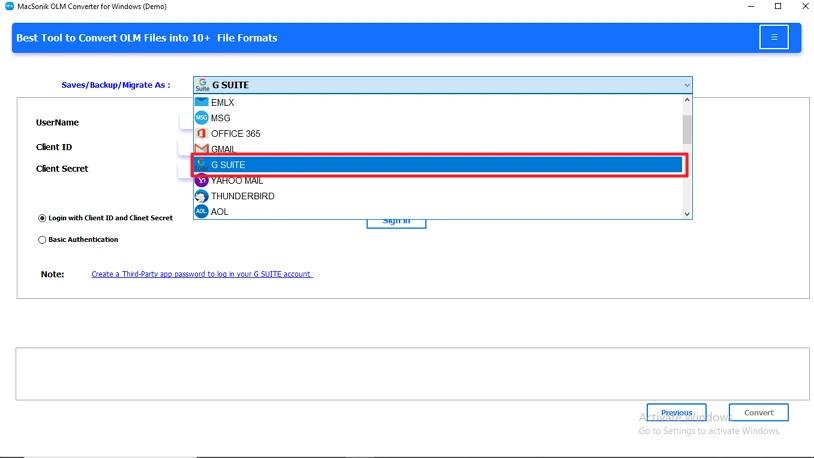This screenshot has width=814, height=458.
Task: Click the dropdown list scroll up arrow
Action: tap(687, 100)
